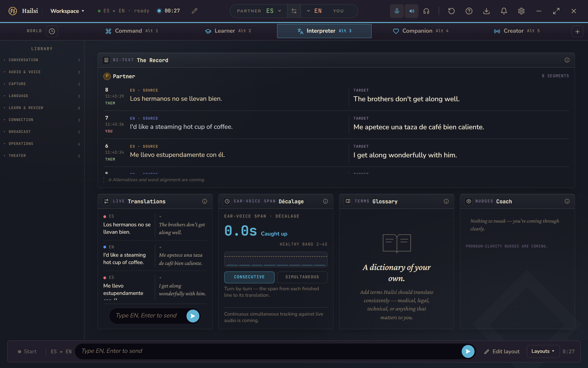Click the ES ⇔ EN language pair in bottom bar
This screenshot has height=368, width=588.
pyautogui.click(x=61, y=351)
